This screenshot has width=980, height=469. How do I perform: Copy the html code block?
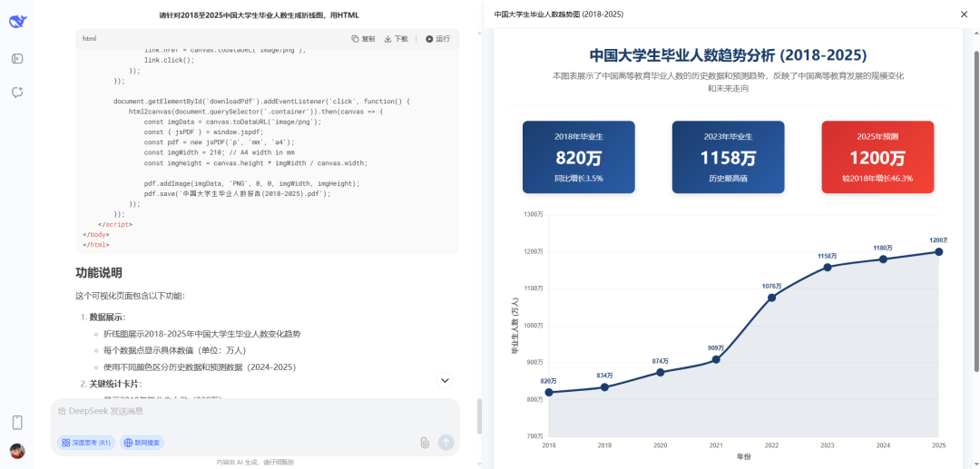pyautogui.click(x=363, y=39)
